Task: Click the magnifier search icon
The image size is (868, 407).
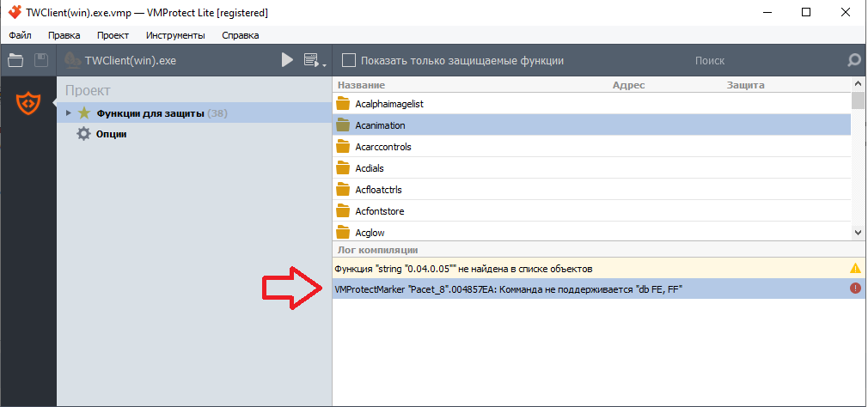Action: pos(854,60)
